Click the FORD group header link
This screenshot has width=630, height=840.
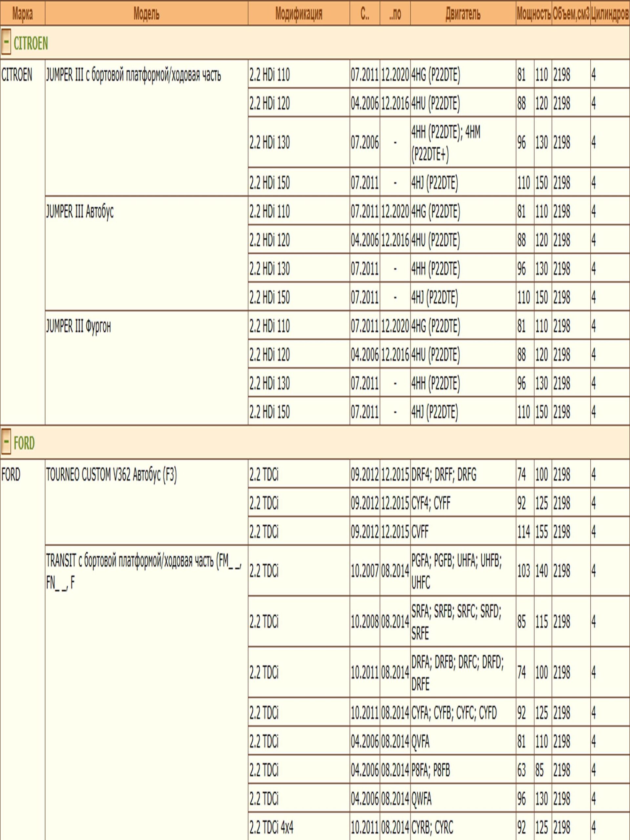(24, 443)
